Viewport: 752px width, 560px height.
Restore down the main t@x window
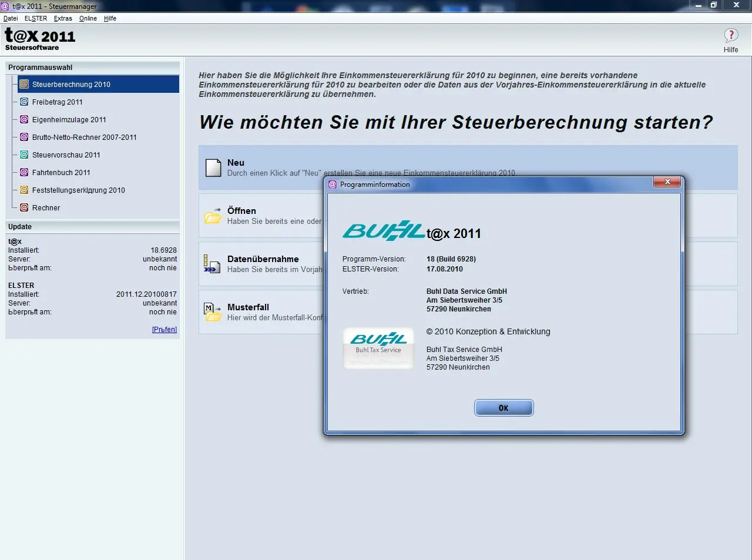tap(714, 5)
